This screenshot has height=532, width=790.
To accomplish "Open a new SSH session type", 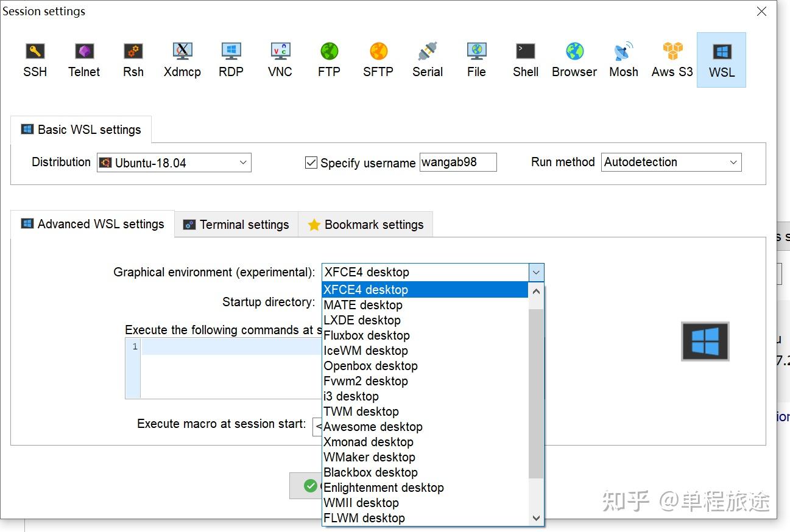I will tap(35, 59).
